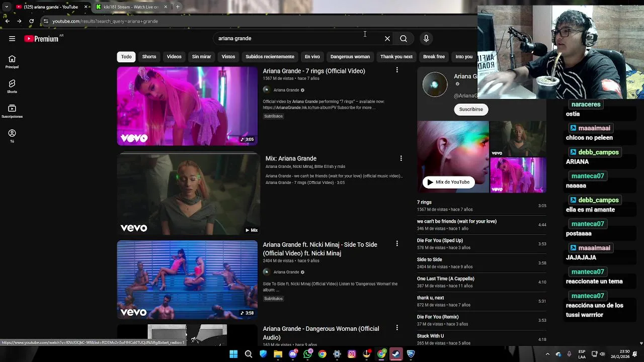Switch to the kiki181 Stream tab
The height and width of the screenshot is (362, 644).
click(x=131, y=7)
